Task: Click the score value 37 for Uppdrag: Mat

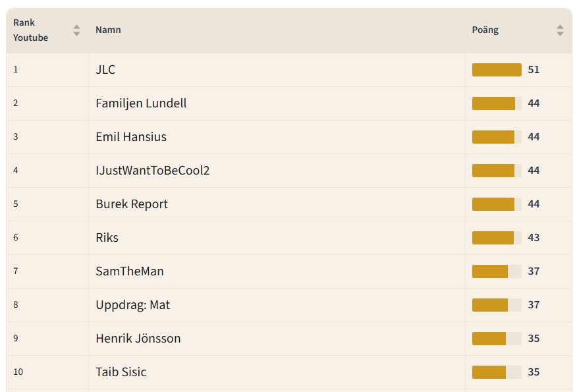Action: click(534, 305)
